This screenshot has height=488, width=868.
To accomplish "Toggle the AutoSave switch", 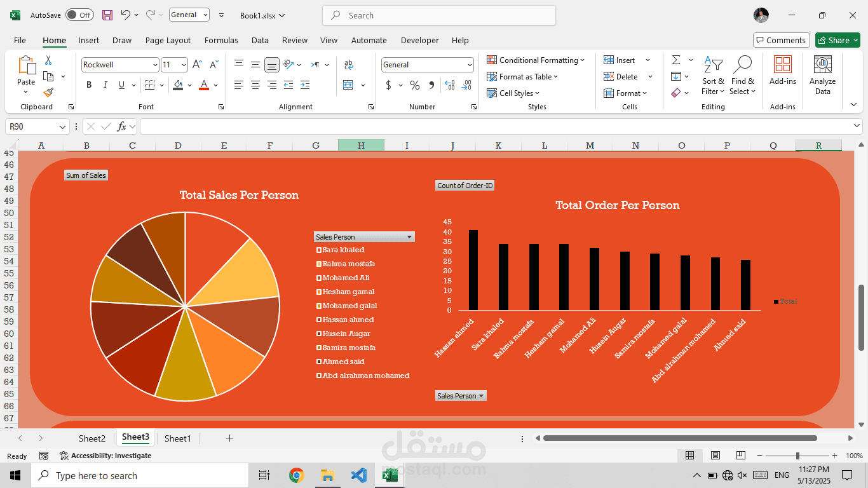I will (x=79, y=15).
